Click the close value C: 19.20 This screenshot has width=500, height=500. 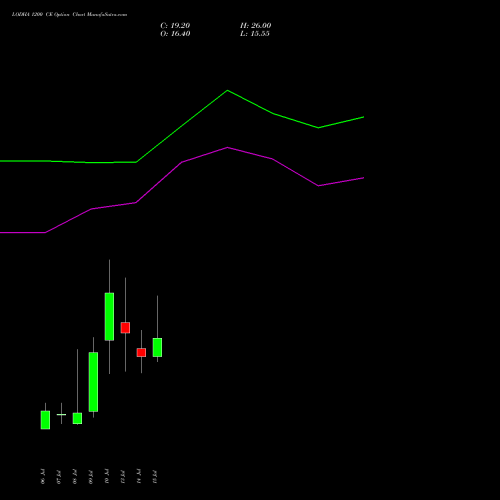coord(175,26)
